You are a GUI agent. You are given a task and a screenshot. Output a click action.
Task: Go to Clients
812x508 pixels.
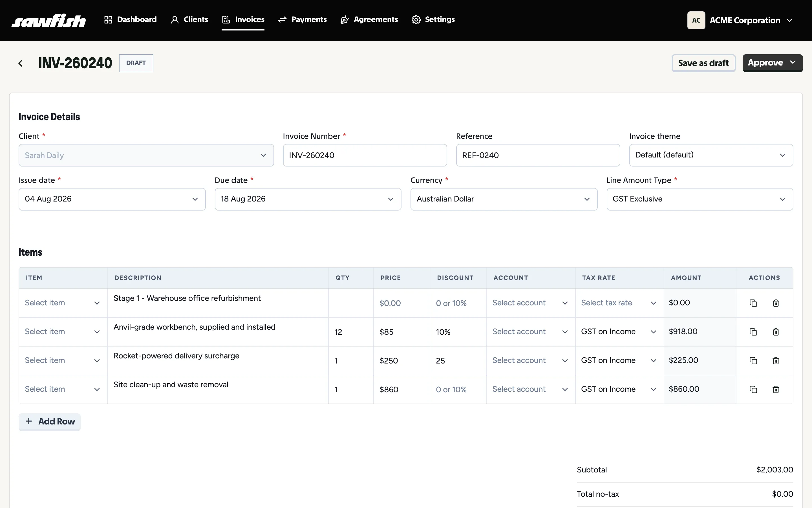189,19
